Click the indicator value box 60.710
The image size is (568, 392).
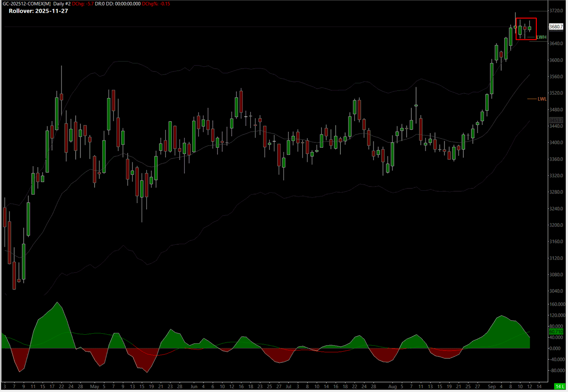tap(555, 332)
